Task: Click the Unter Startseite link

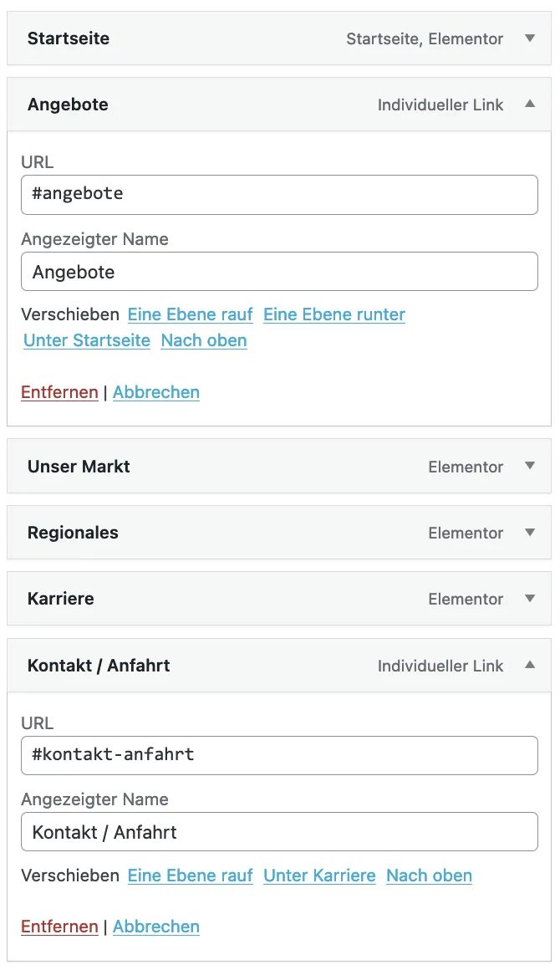Action: [x=87, y=340]
